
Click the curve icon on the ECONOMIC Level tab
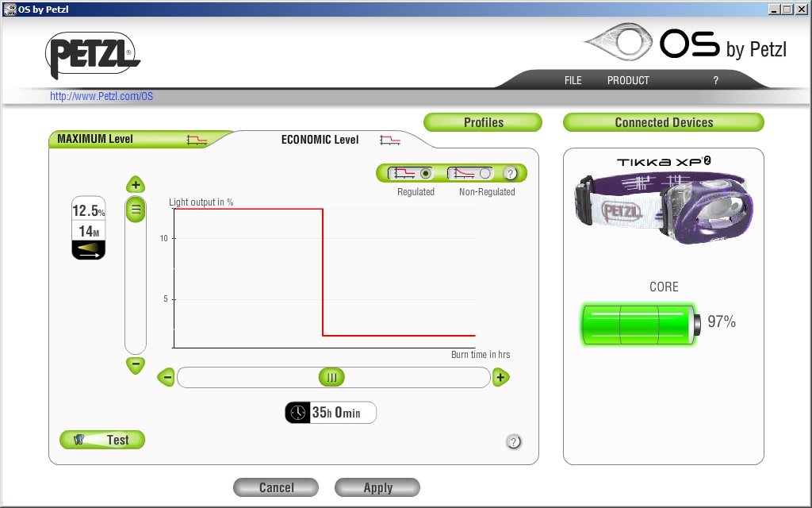pyautogui.click(x=390, y=140)
